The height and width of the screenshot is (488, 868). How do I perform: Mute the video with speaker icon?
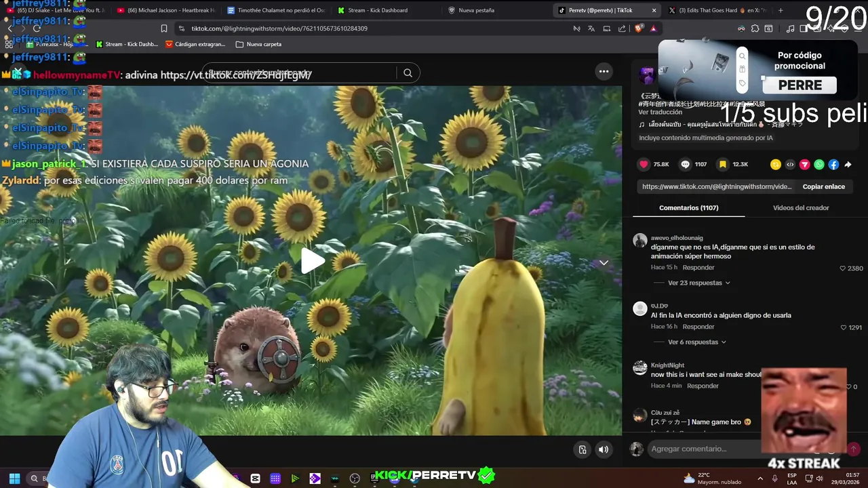pos(603,449)
